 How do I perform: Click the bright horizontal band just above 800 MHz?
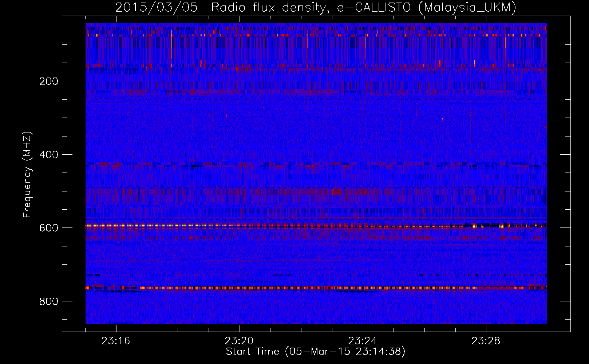coord(316,288)
